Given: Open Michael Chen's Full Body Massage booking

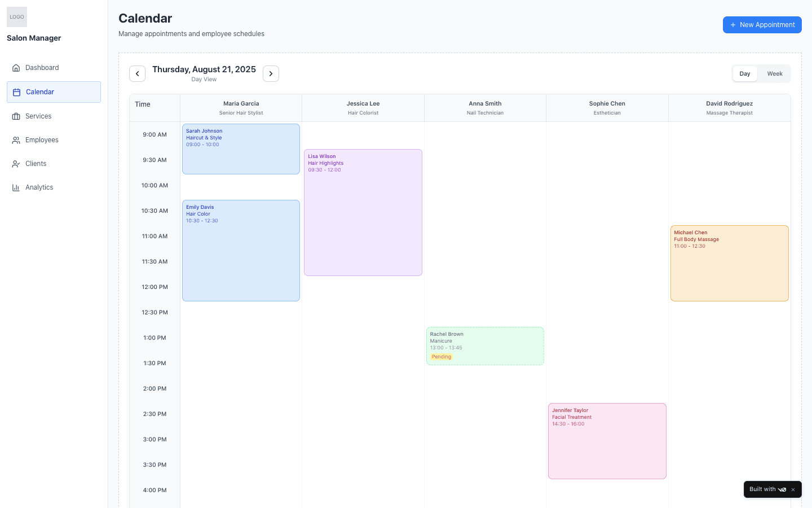Looking at the screenshot, I should click(x=729, y=262).
